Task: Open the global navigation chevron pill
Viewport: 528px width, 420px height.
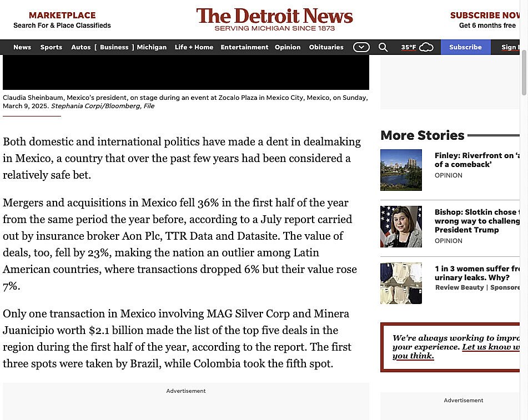Action: 361,47
